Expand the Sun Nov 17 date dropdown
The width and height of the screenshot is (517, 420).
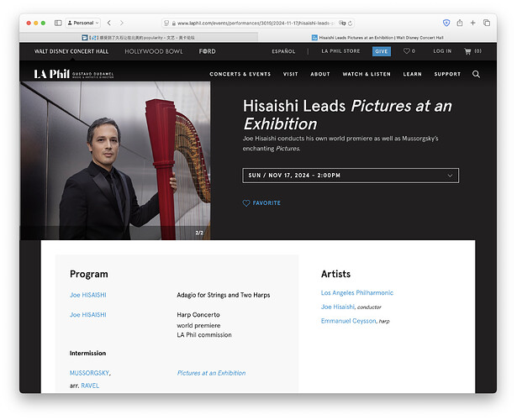point(351,176)
